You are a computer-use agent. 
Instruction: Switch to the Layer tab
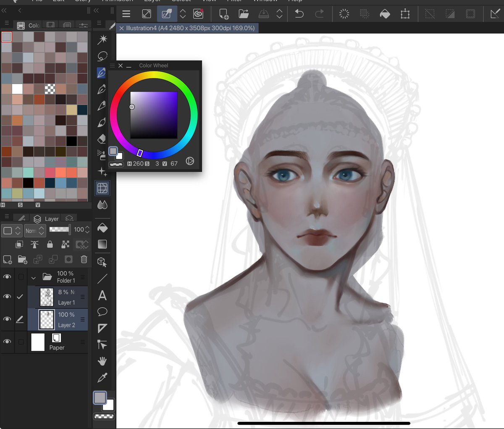click(x=46, y=218)
